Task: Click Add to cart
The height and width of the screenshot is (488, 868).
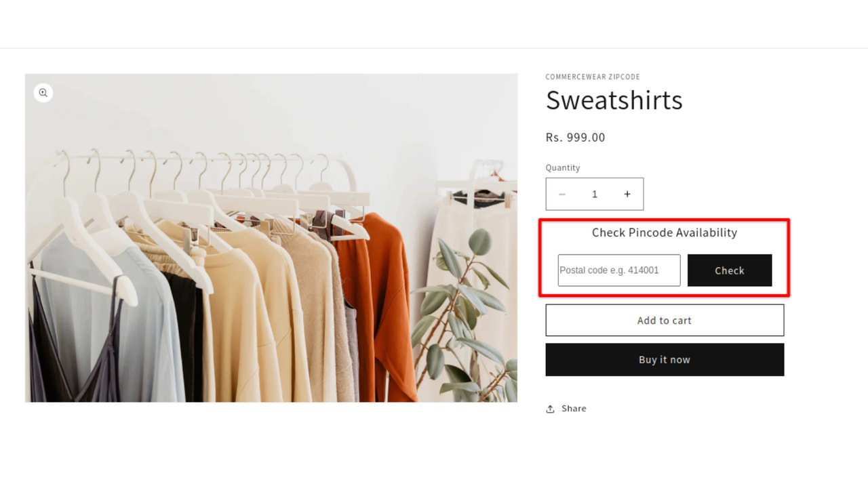Action: pos(665,320)
